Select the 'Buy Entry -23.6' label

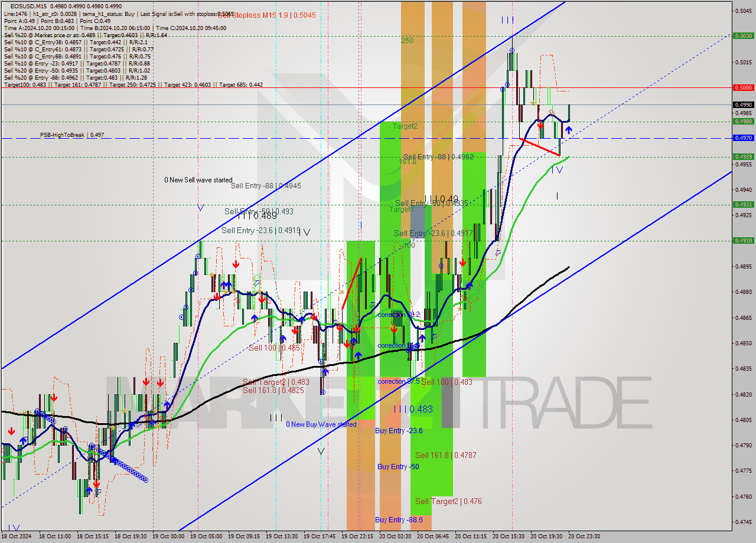(x=399, y=431)
